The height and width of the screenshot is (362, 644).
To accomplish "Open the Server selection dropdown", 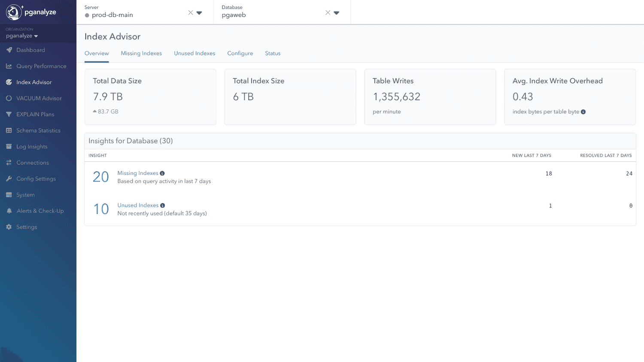I will (198, 12).
